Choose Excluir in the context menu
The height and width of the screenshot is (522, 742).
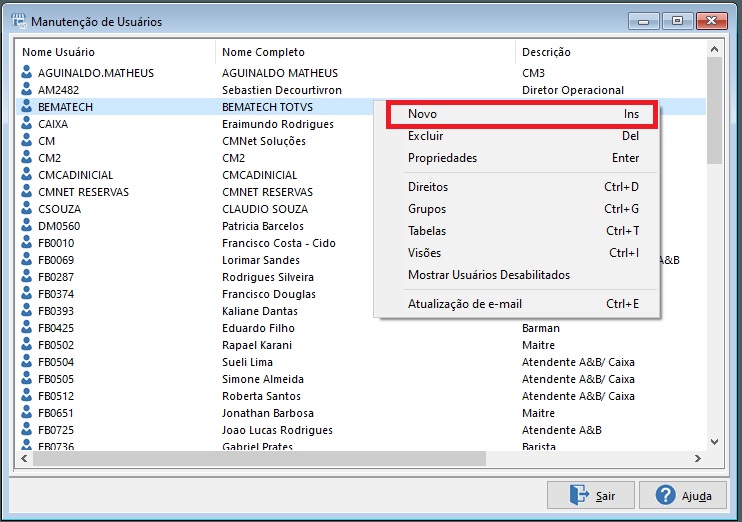[522, 136]
